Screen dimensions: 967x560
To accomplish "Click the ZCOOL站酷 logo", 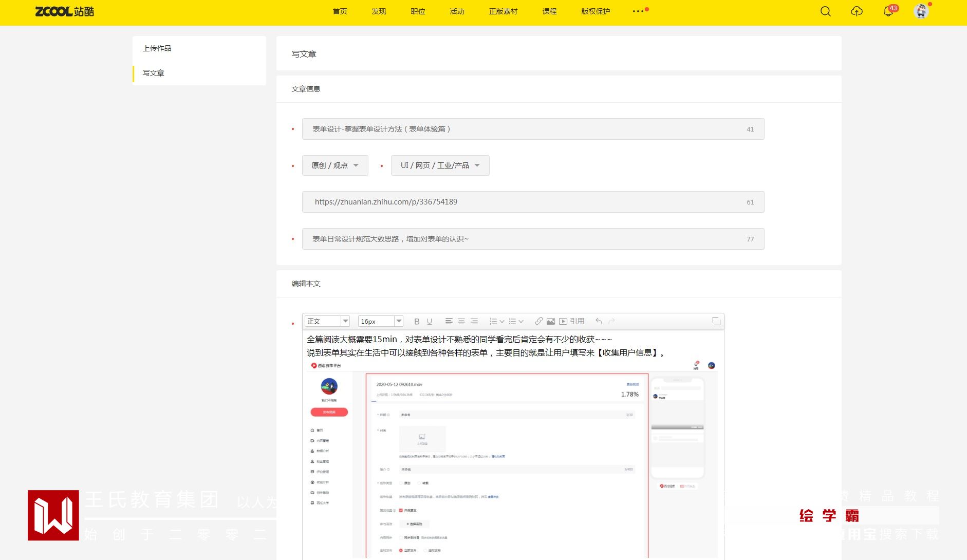I will (65, 11).
